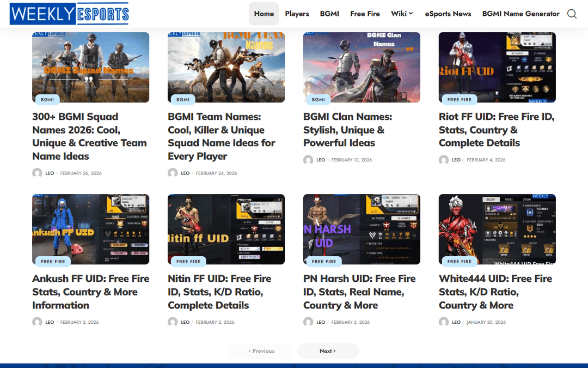
Task: Click Leo's avatar under PN Harsh UID
Action: click(308, 322)
